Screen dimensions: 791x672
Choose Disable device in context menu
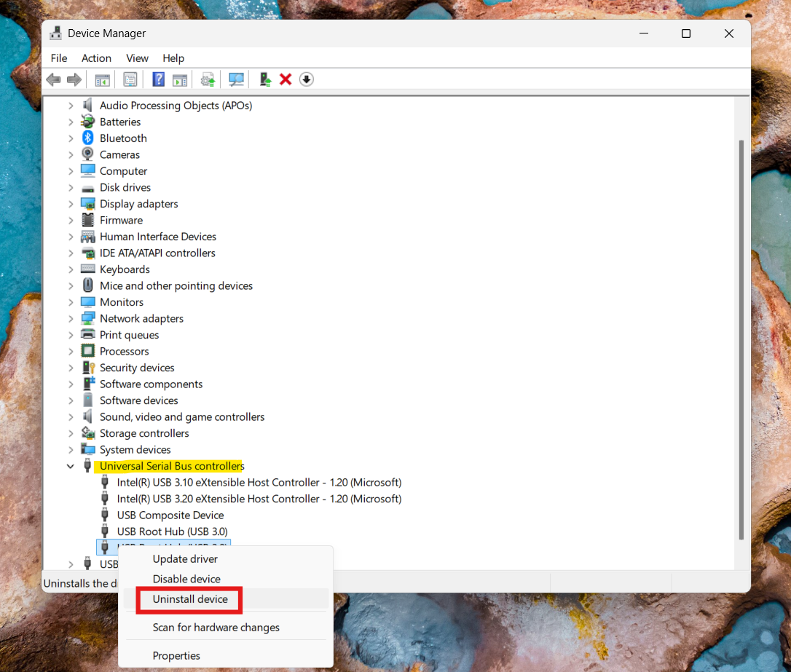pyautogui.click(x=186, y=579)
